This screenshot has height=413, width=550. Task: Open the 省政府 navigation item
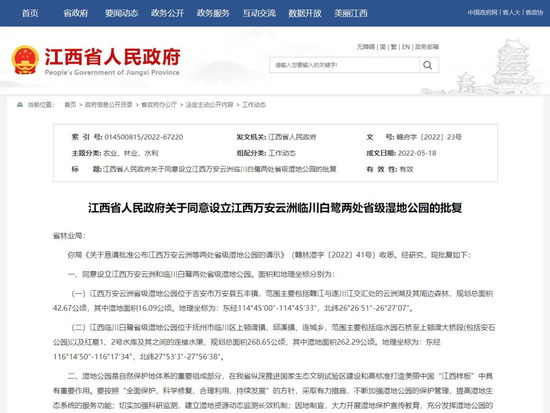point(76,13)
